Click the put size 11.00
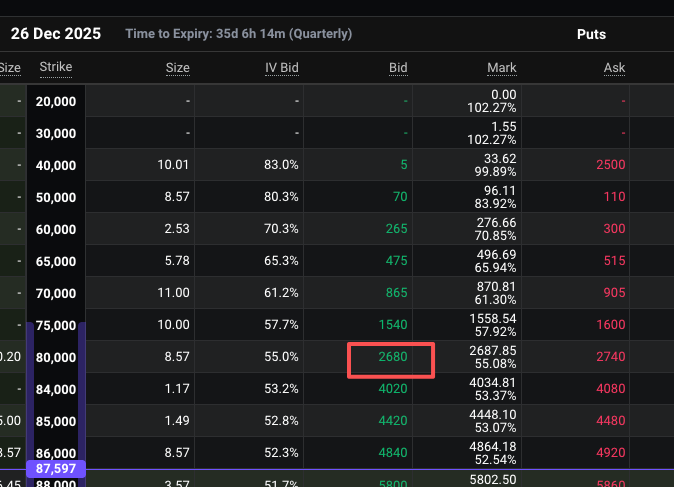Image resolution: width=674 pixels, height=487 pixels. pyautogui.click(x=173, y=292)
